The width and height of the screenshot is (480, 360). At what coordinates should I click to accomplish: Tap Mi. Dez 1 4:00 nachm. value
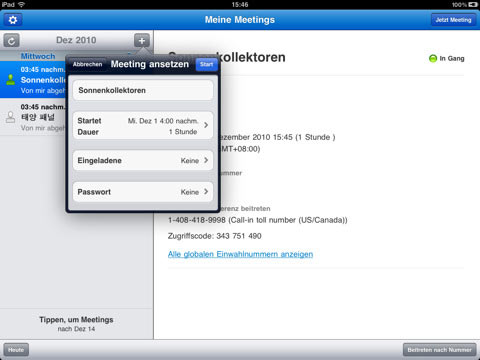(163, 121)
